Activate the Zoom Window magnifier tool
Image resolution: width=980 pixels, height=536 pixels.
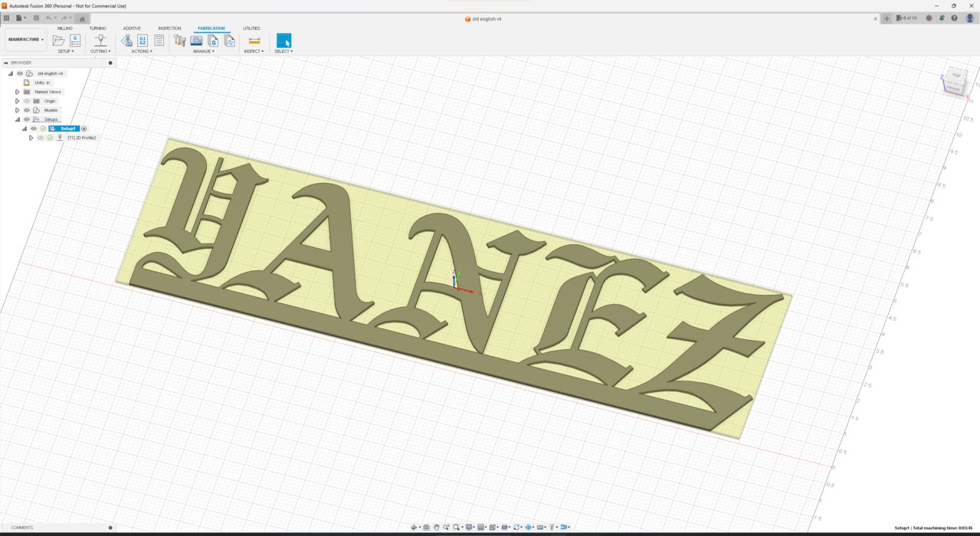(x=446, y=527)
